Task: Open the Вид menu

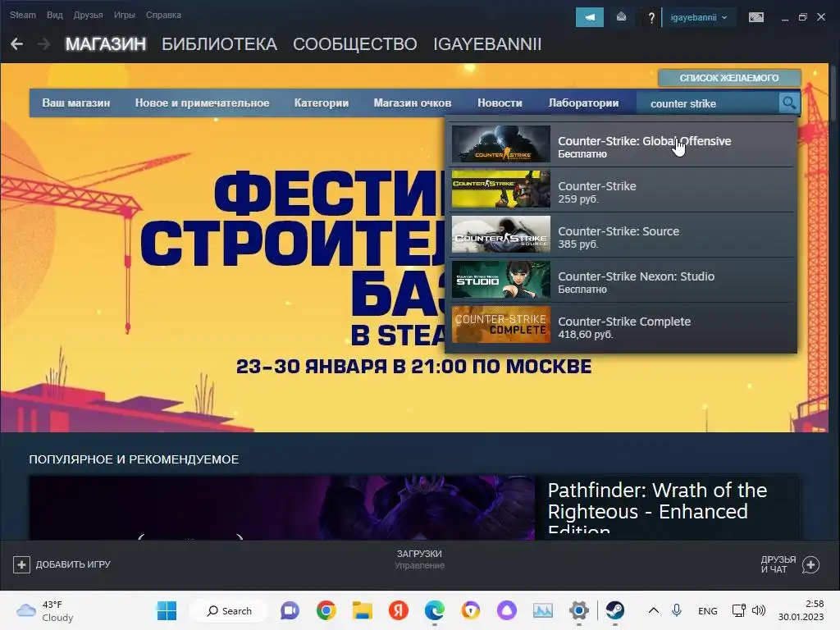Action: coord(55,15)
